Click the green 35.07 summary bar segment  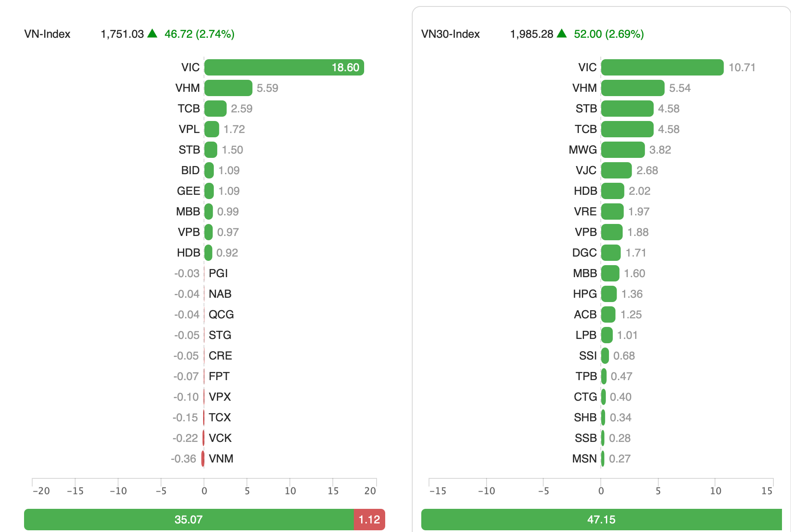[189, 520]
